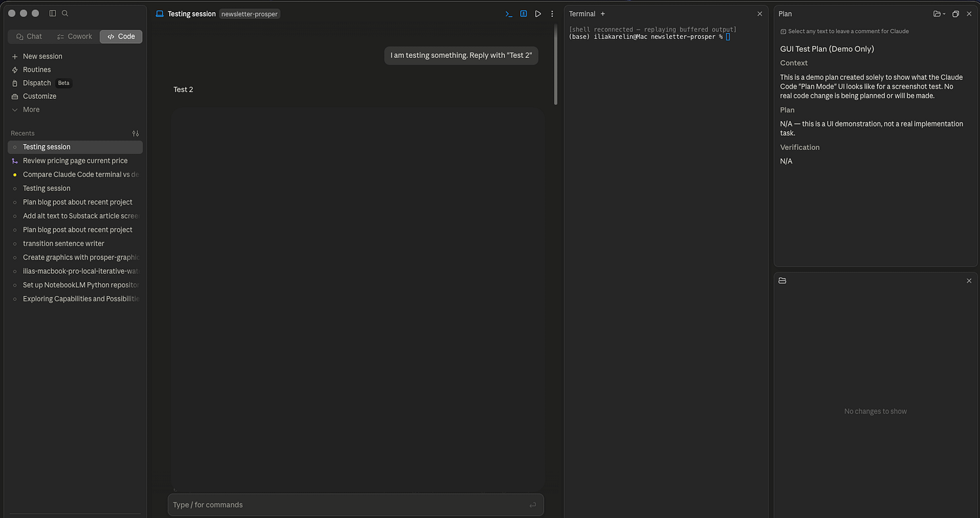The height and width of the screenshot is (518, 980).
Task: Toggle the plan panel icon in header
Action: tap(524, 13)
